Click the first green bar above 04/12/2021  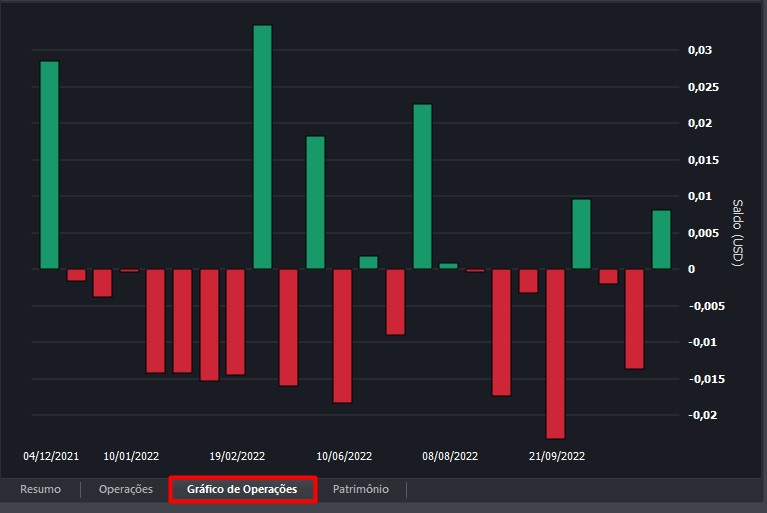(x=49, y=165)
